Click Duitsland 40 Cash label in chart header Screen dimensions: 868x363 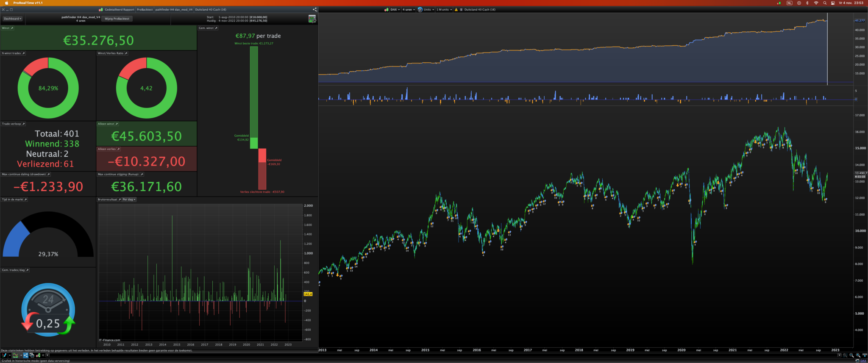coord(480,9)
